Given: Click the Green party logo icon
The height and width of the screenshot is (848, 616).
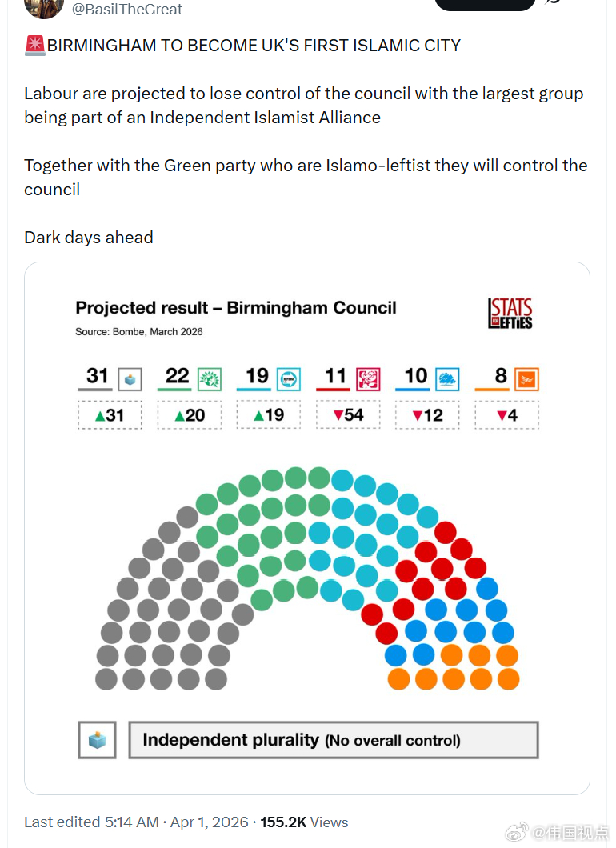Looking at the screenshot, I should pos(209,378).
